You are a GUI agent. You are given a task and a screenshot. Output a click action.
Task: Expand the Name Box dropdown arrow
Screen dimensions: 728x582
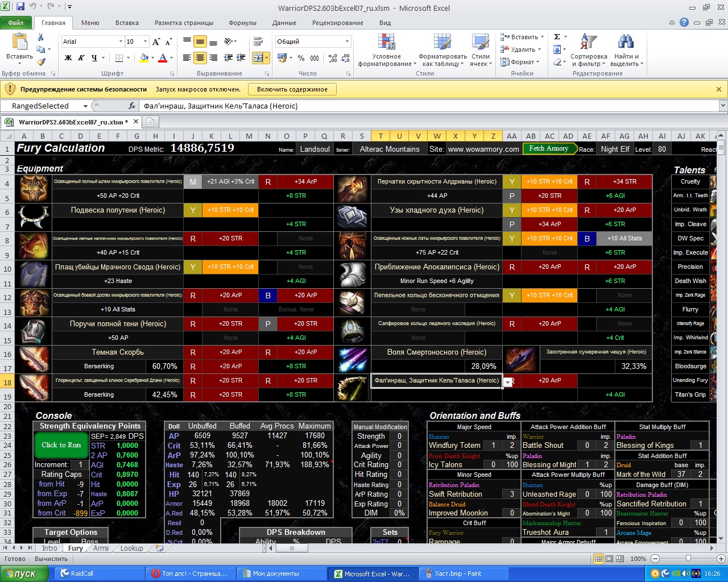point(85,106)
